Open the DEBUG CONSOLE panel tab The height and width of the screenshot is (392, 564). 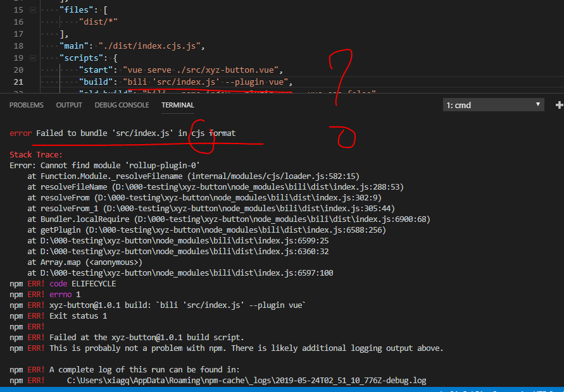122,105
